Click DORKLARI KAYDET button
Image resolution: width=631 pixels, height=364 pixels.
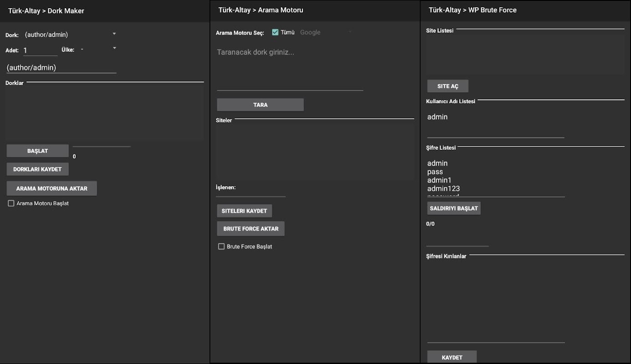point(37,169)
